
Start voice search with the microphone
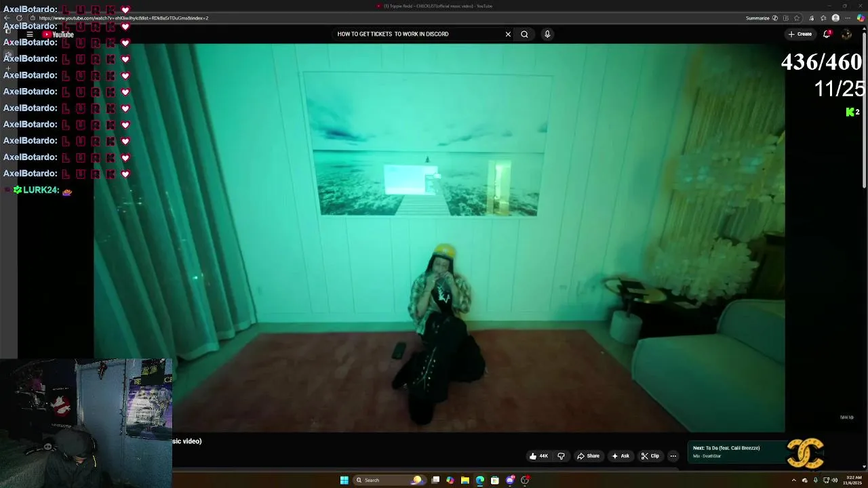point(547,34)
